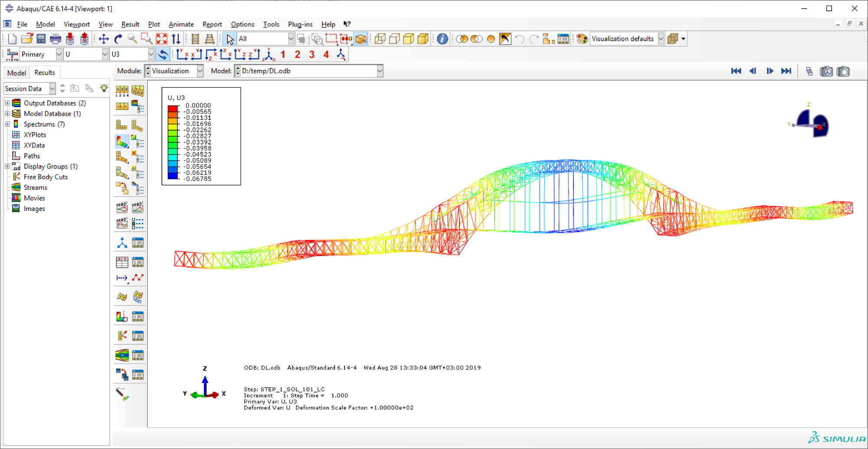This screenshot has width=868, height=449.
Task: Click the Plot Contours on Deformed Shape icon
Action: [x=122, y=141]
